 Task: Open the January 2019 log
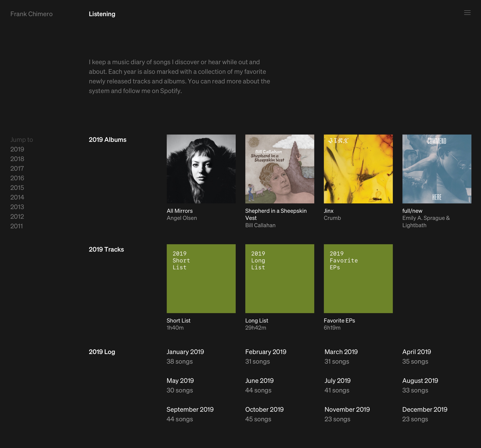(x=185, y=352)
